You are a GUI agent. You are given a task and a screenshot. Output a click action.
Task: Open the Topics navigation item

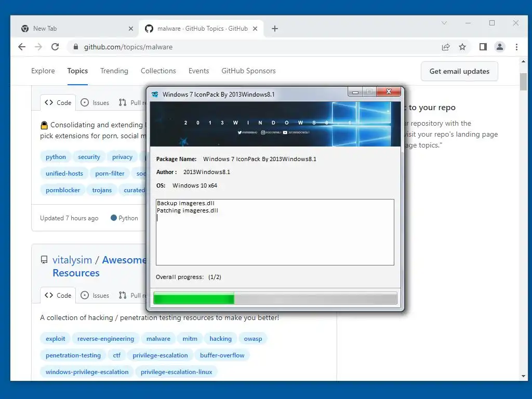point(77,71)
